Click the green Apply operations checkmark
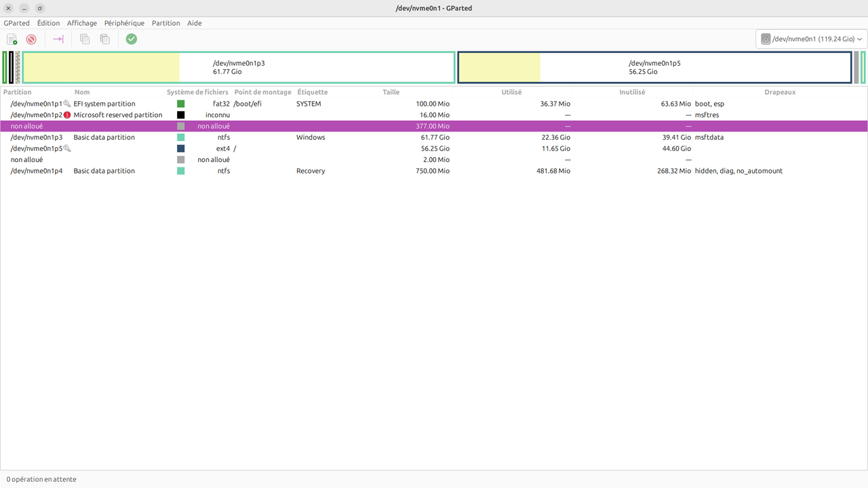Image resolution: width=868 pixels, height=488 pixels. (132, 39)
